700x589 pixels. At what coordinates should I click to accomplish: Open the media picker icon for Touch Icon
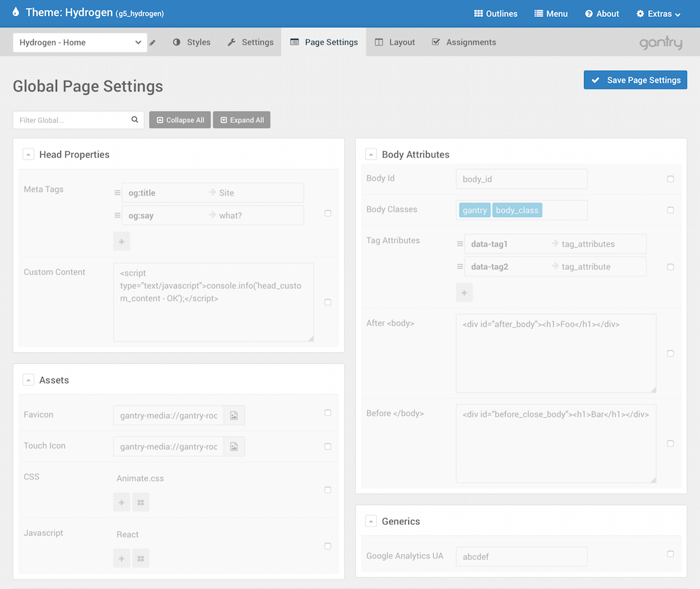[234, 446]
